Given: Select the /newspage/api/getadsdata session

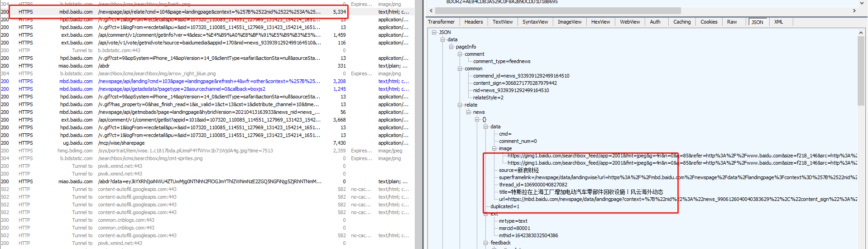Looking at the screenshot, I should click(x=207, y=89).
